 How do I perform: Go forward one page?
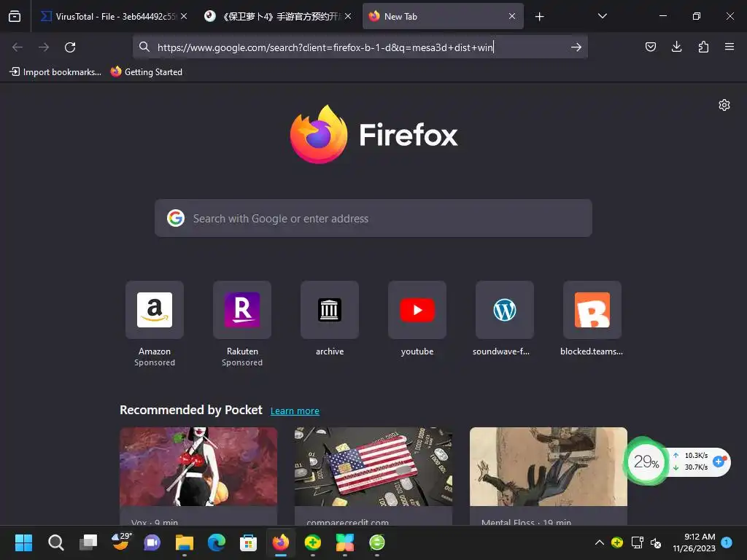coord(44,47)
